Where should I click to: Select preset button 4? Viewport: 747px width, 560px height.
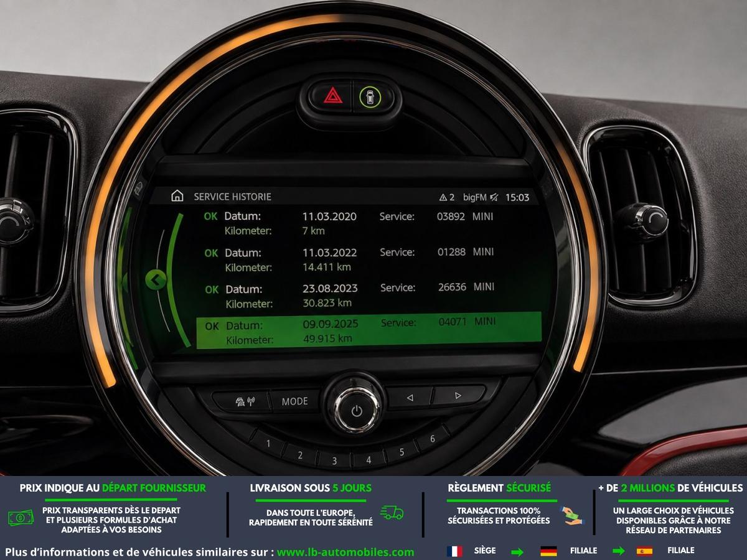[x=368, y=460]
